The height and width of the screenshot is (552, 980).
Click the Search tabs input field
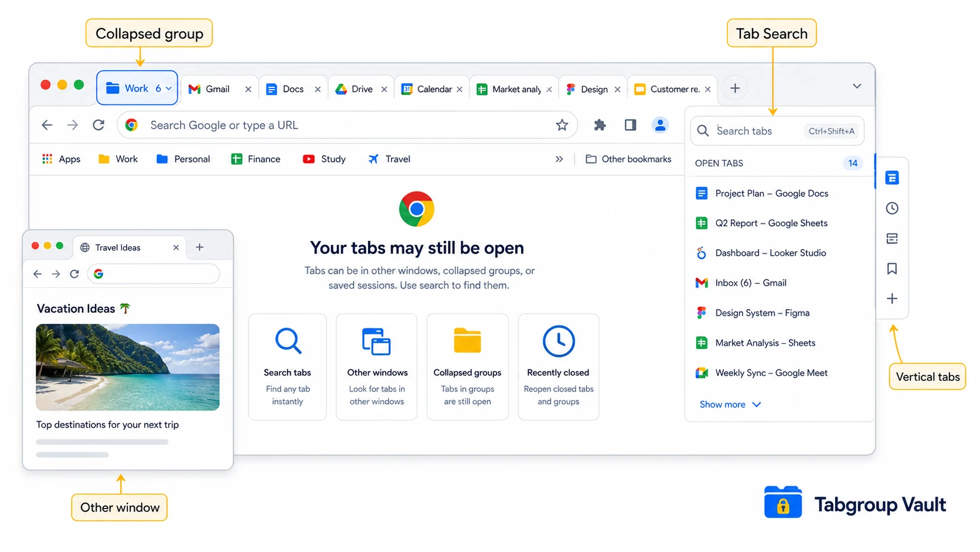tap(777, 131)
